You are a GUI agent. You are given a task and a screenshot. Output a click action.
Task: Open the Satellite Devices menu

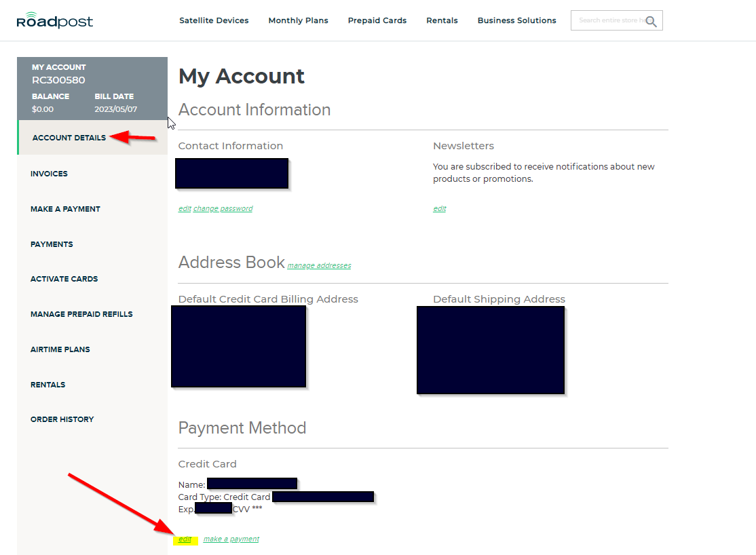click(214, 20)
